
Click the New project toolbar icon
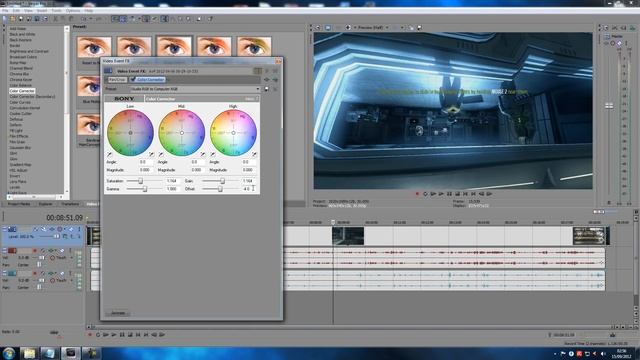tap(5, 19)
